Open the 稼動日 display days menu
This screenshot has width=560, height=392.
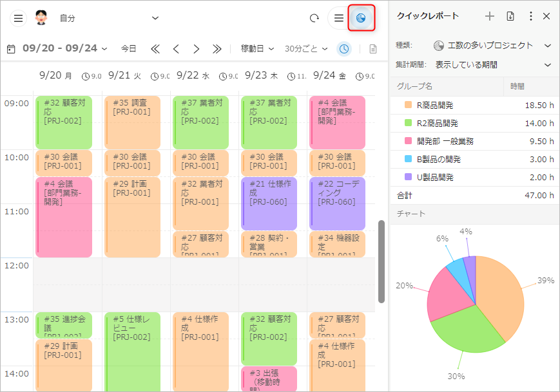coord(257,49)
